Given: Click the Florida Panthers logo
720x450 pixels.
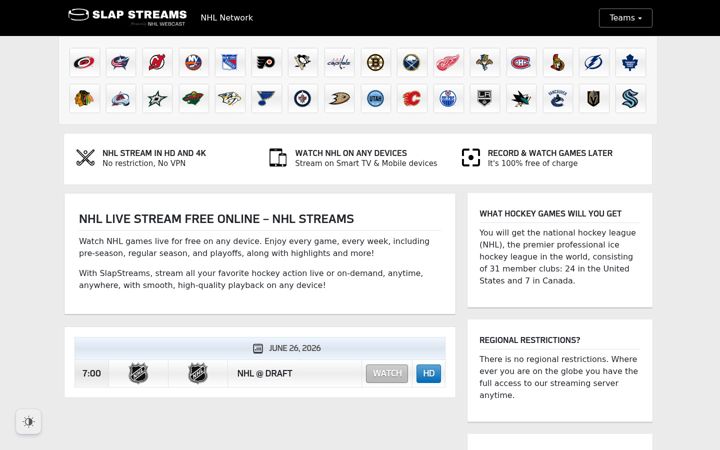Looking at the screenshot, I should [x=485, y=62].
